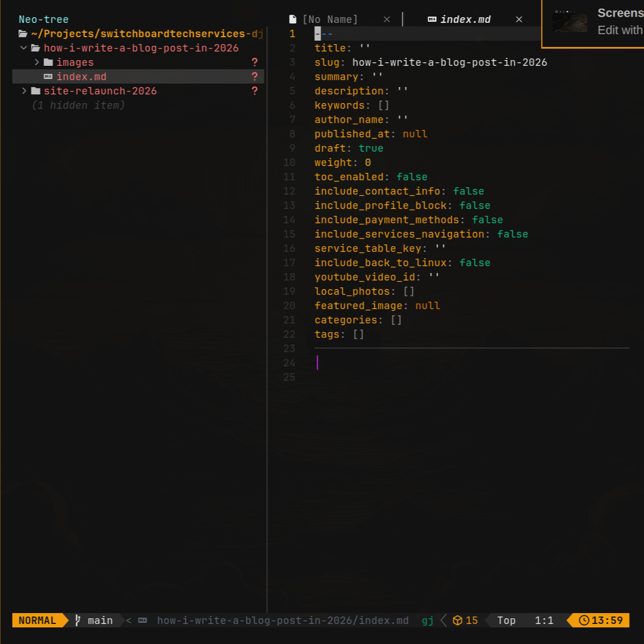Click the git status question mark for images
The image size is (644, 644).
[x=255, y=62]
